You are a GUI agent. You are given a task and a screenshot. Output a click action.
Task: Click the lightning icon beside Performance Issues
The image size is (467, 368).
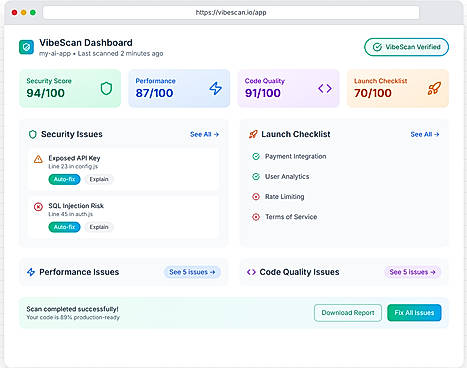click(x=31, y=272)
